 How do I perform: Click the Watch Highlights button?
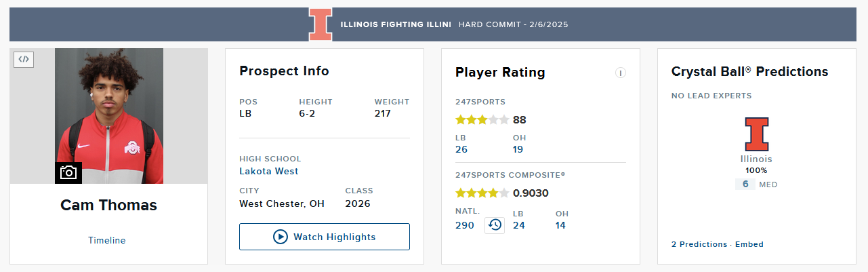[x=325, y=237]
